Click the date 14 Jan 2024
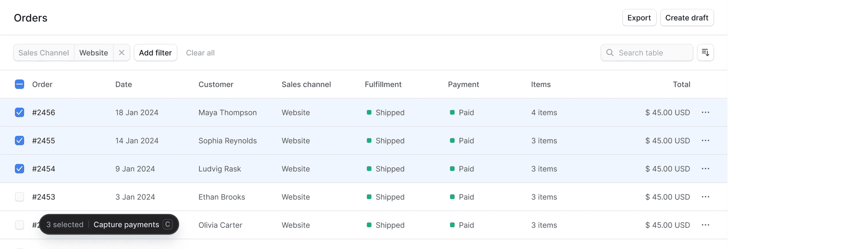 [137, 141]
